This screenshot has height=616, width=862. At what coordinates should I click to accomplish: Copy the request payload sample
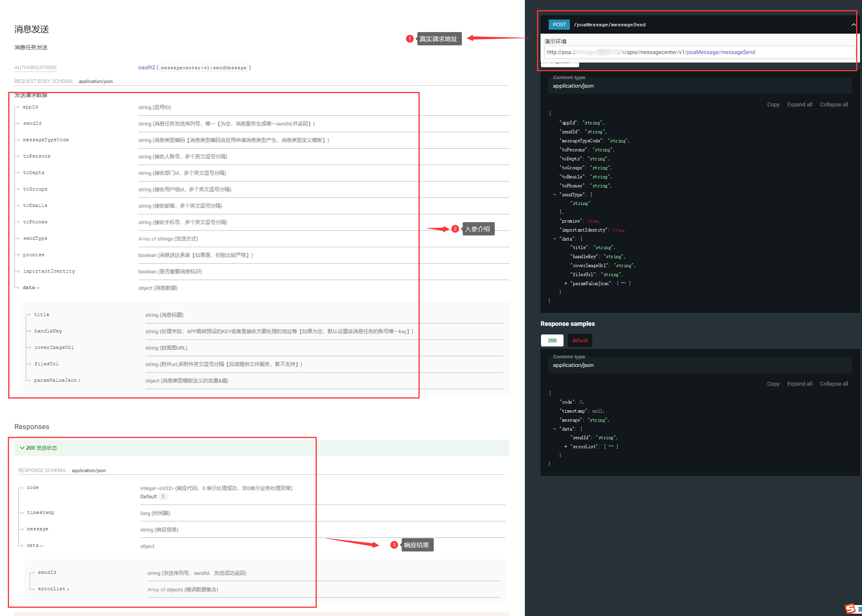773,105
